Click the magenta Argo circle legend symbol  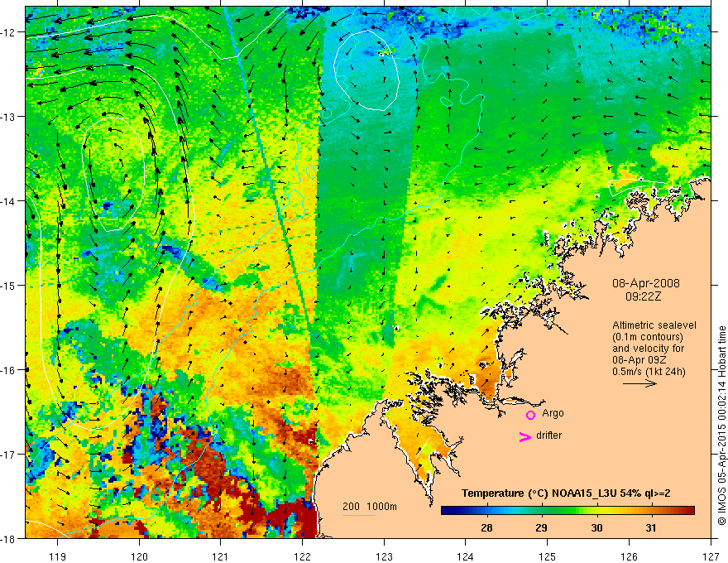point(530,415)
